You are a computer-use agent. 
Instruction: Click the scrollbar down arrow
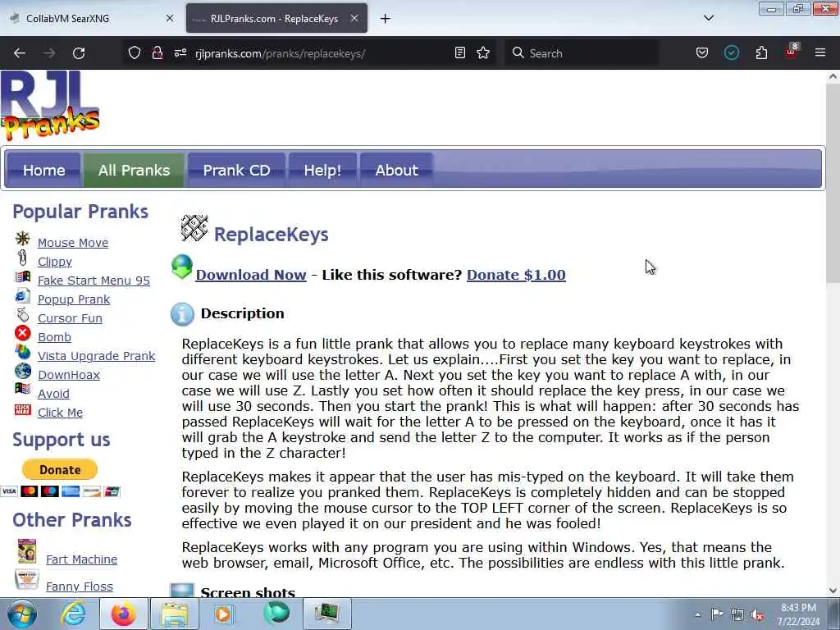tap(833, 591)
